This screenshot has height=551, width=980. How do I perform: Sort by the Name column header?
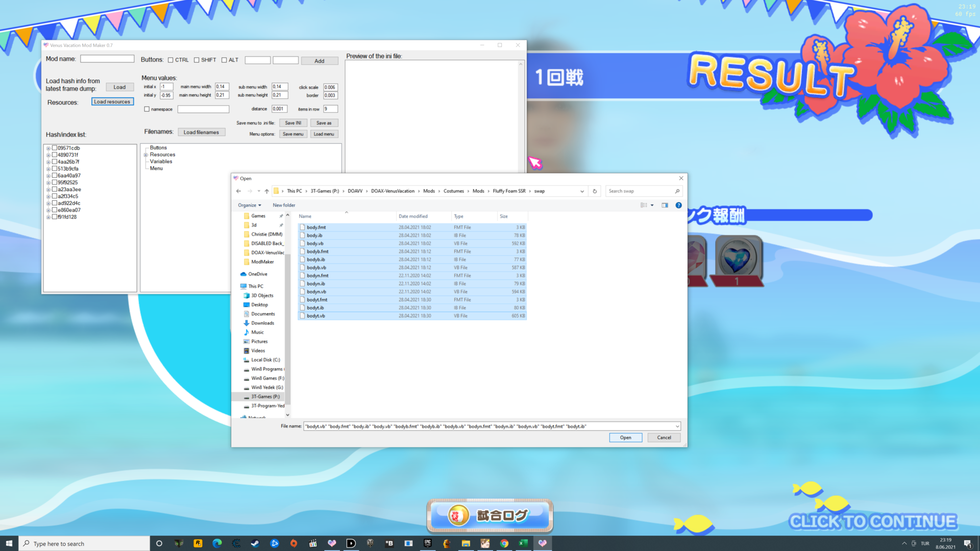click(x=346, y=216)
